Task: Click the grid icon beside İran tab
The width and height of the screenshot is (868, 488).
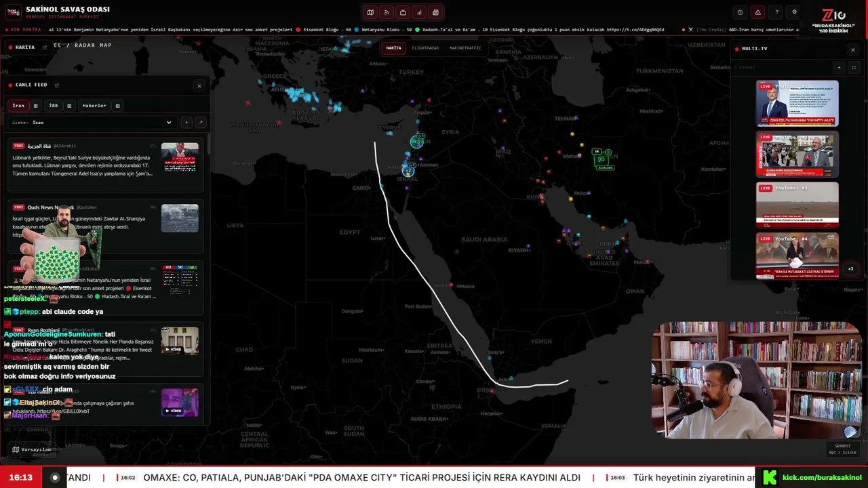Action: point(36,106)
